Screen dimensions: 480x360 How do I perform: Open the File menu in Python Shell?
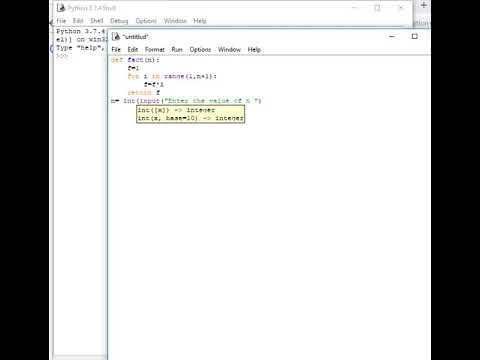click(x=61, y=21)
